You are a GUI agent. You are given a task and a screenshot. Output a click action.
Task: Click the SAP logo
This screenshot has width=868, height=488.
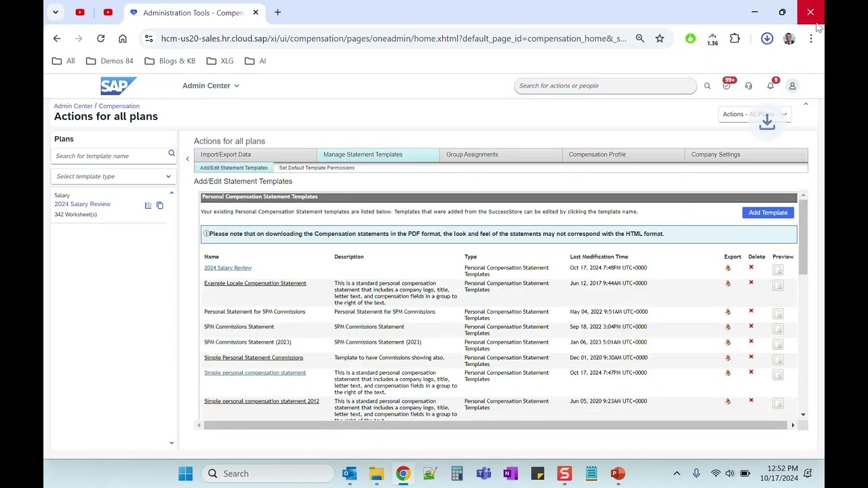pyautogui.click(x=119, y=85)
